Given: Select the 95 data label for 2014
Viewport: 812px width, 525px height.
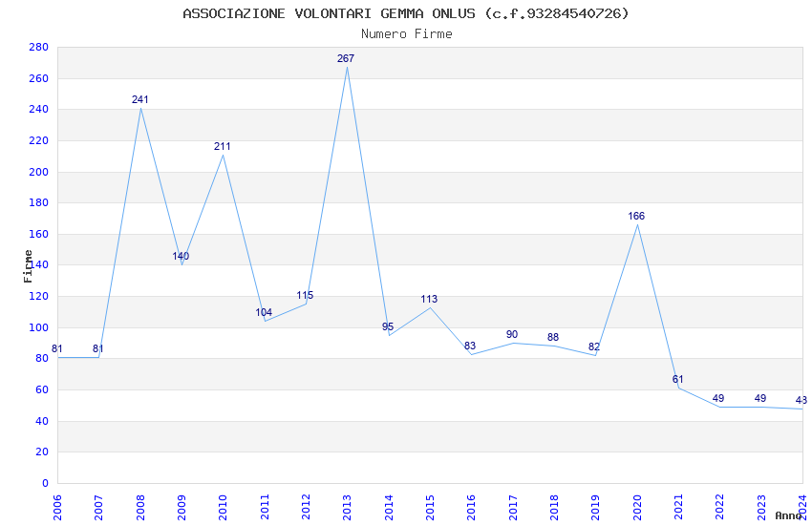Looking at the screenshot, I should click(x=388, y=326).
